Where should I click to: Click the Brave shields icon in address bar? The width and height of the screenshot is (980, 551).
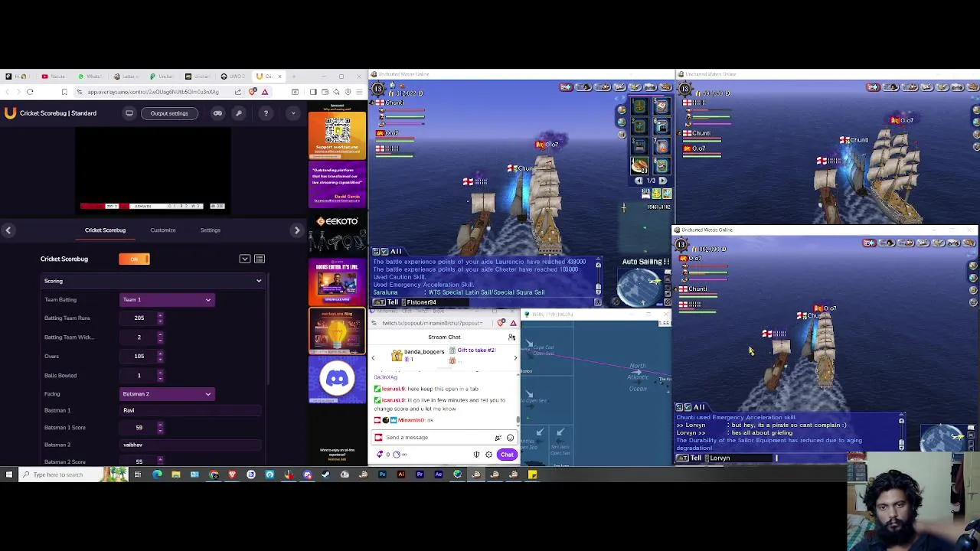253,92
